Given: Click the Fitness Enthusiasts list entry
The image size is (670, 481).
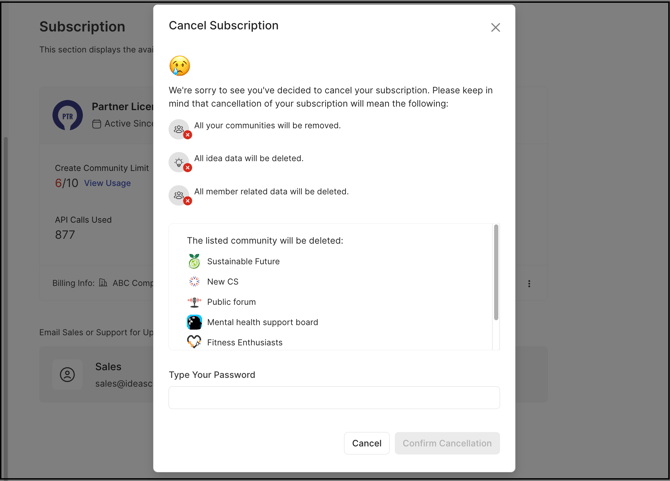Looking at the screenshot, I should [245, 343].
